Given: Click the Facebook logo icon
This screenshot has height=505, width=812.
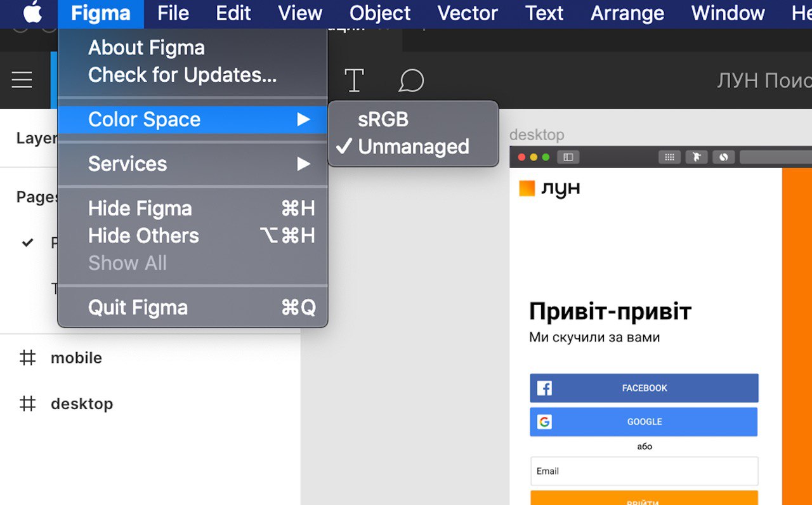Looking at the screenshot, I should point(544,388).
